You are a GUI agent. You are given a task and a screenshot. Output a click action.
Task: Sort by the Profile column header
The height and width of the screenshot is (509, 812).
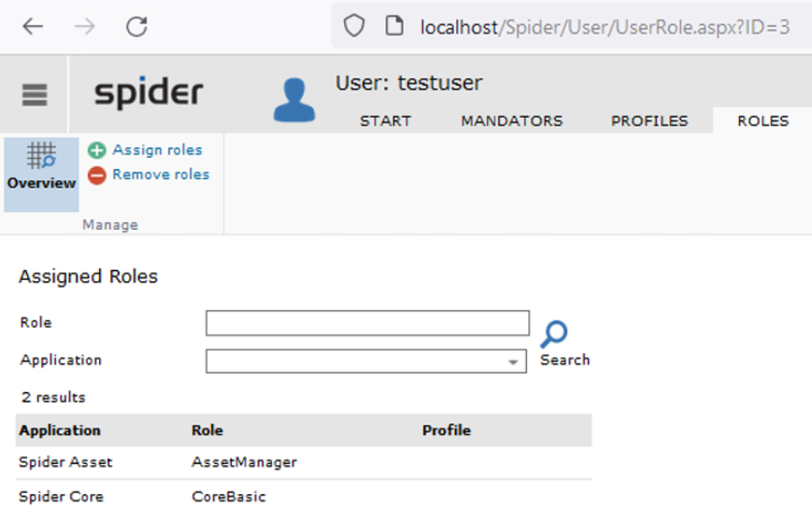[x=447, y=431]
